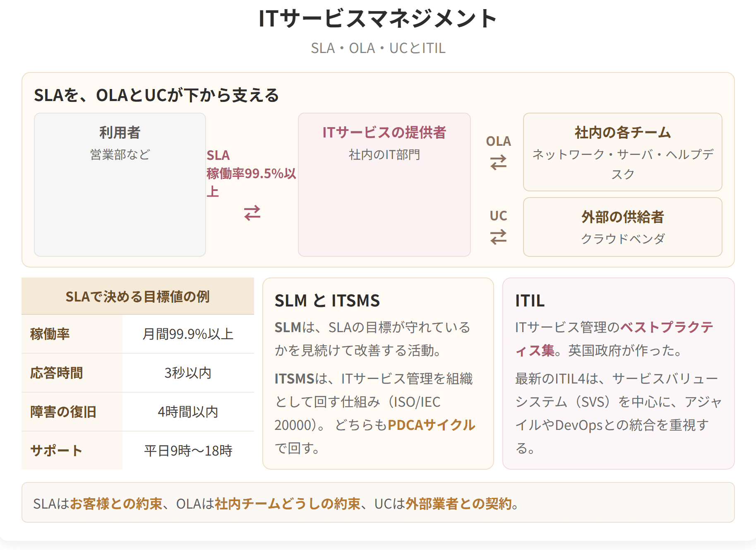Select the 応答時間 row label
Screen dimensions: 756x550
pos(56,373)
